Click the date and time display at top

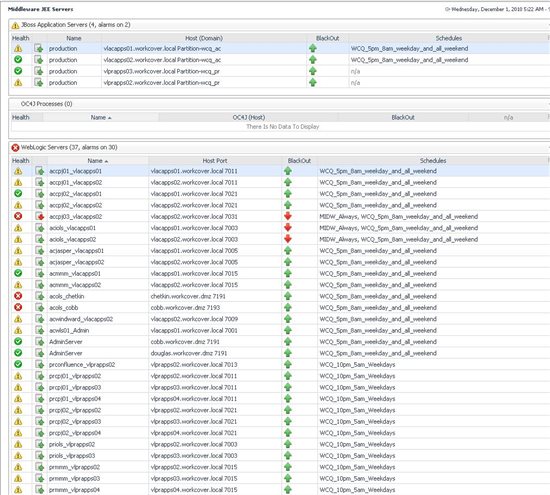pyautogui.click(x=497, y=9)
